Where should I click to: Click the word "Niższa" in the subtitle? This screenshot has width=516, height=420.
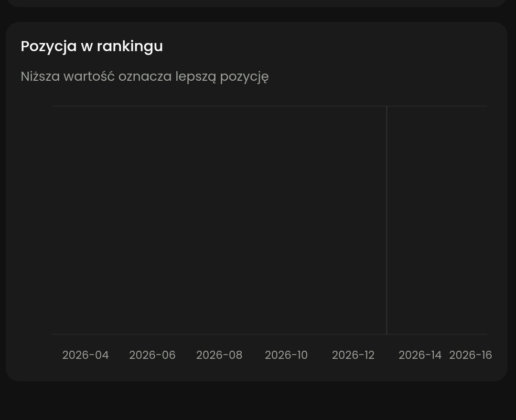(x=40, y=76)
